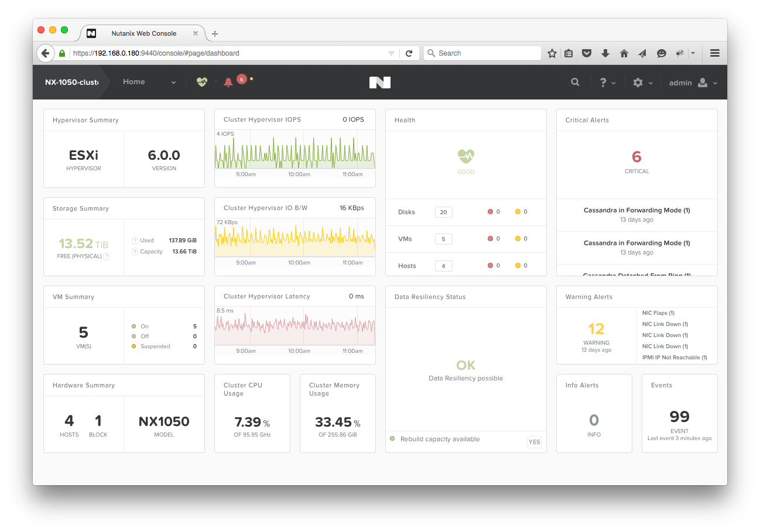The width and height of the screenshot is (760, 532).
Task: Open first Cassandra in Forwarding Mode alert
Action: coord(636,210)
